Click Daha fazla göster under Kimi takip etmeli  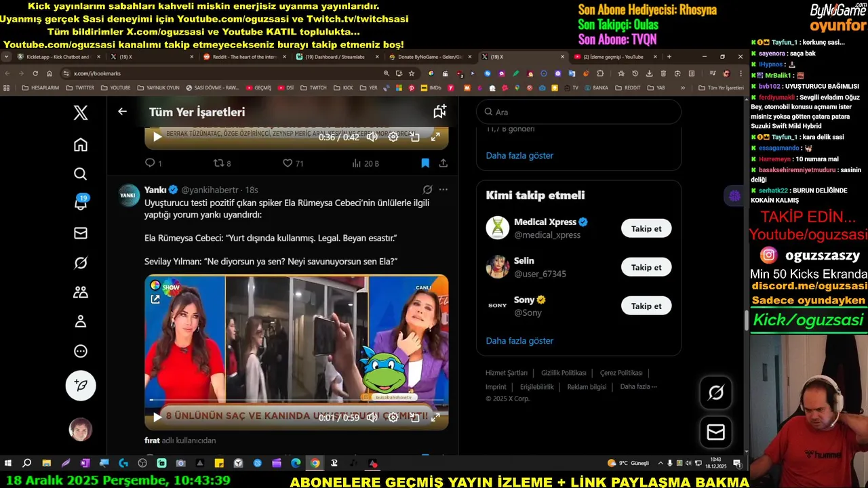pos(519,341)
